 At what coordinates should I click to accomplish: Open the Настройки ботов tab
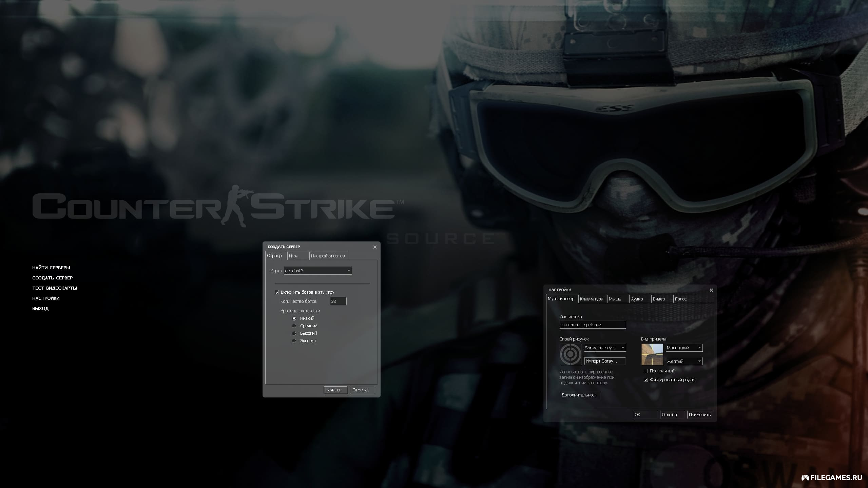coord(329,256)
